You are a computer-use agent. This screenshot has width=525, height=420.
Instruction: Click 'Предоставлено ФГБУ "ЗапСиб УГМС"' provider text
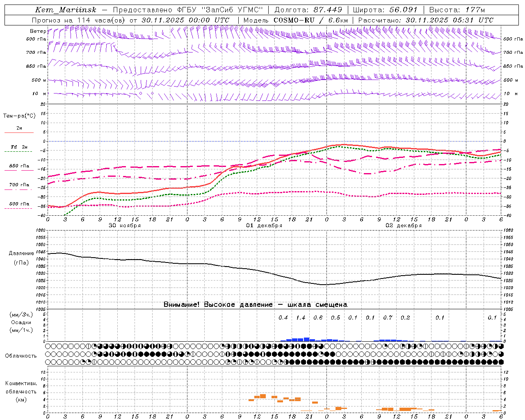pos(187,10)
